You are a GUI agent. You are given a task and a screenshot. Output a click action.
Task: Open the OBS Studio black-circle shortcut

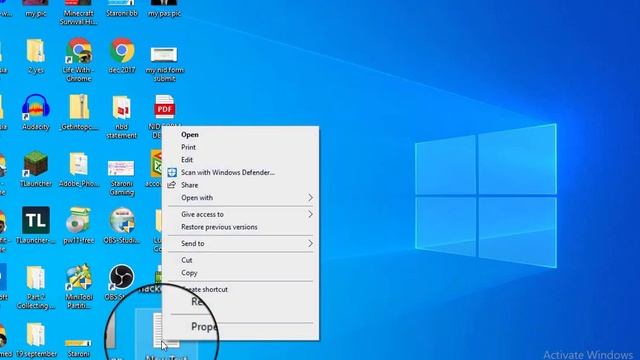tap(122, 278)
